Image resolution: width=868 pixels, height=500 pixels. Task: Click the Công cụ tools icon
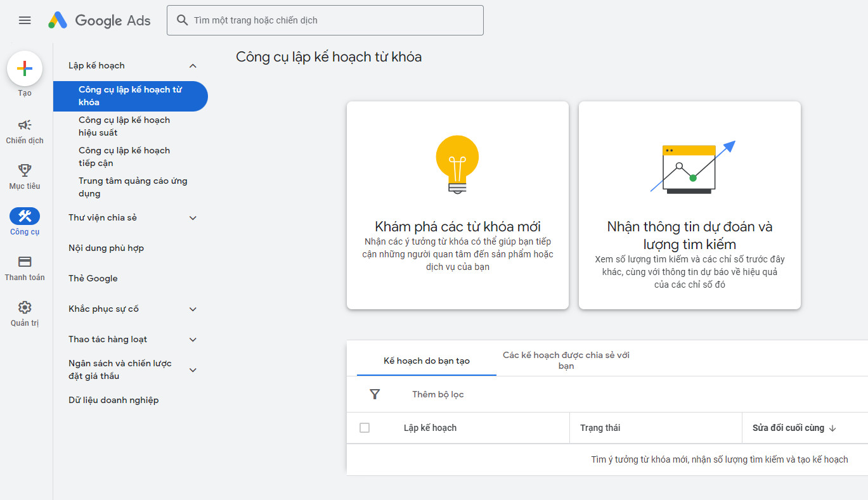[24, 215]
